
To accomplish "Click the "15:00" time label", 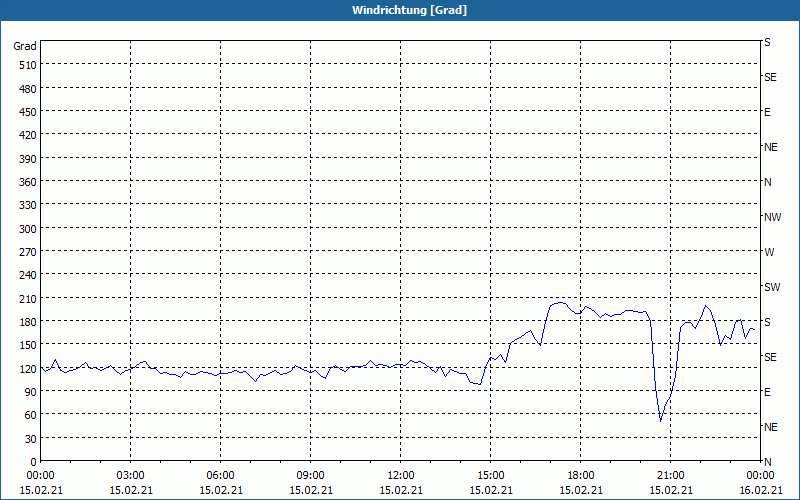I will (491, 476).
